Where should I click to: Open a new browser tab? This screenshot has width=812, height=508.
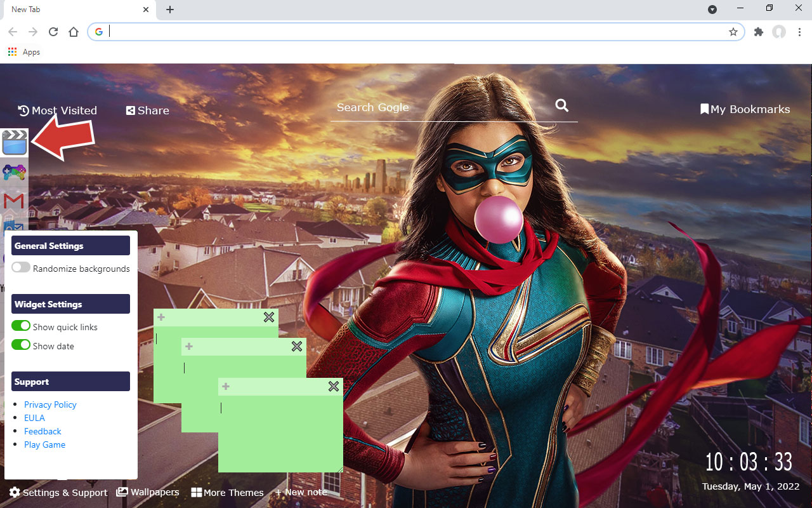tap(170, 10)
